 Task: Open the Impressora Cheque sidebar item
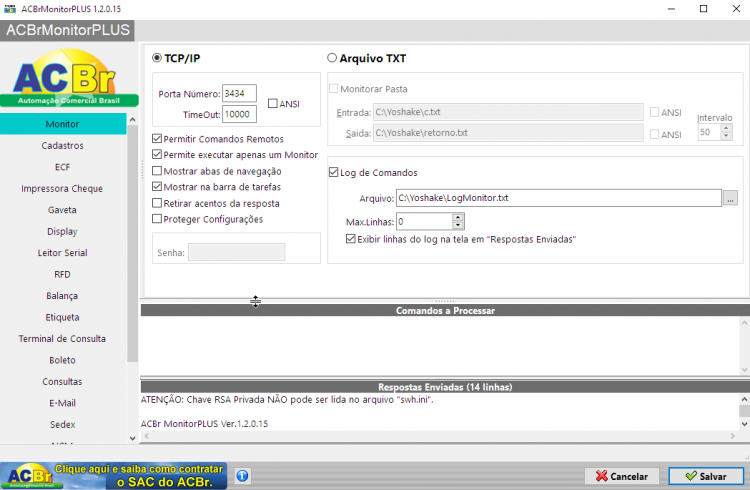[63, 189]
